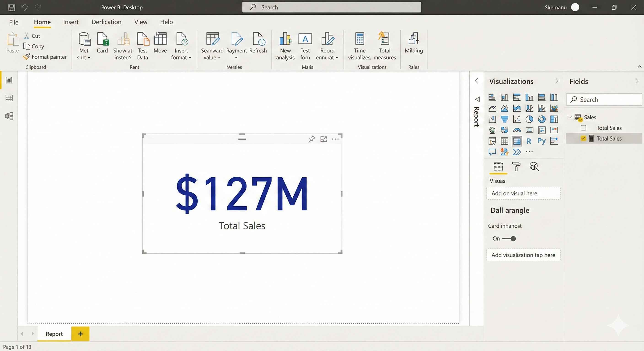Open the Format paint roller tab icon
The height and width of the screenshot is (351, 644).
pyautogui.click(x=516, y=166)
